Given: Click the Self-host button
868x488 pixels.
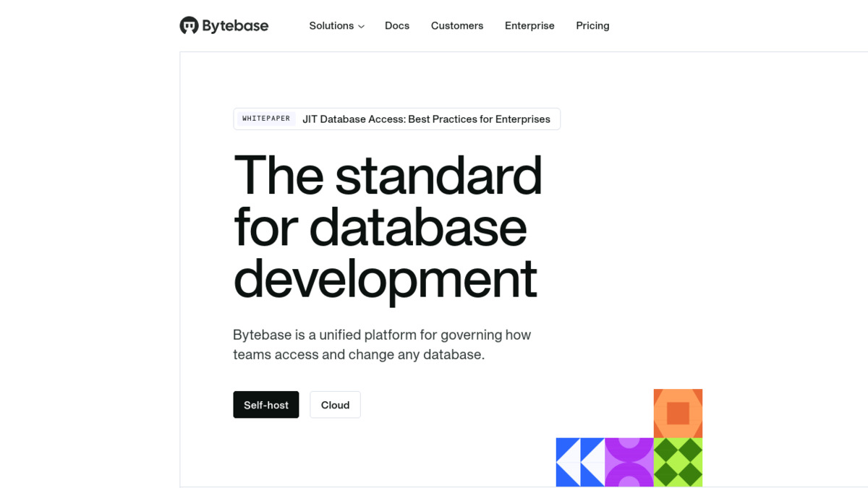Looking at the screenshot, I should click(265, 405).
